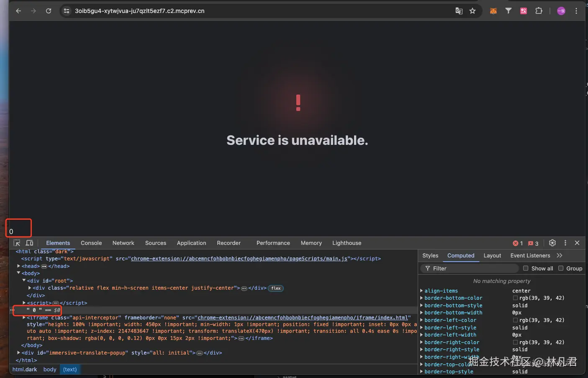Check the Group checkbox

tap(561, 268)
